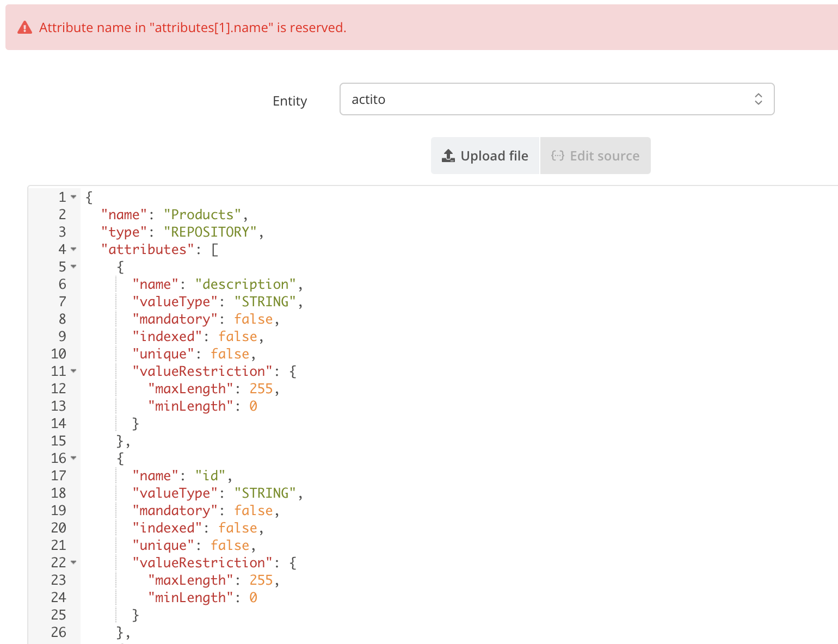
Task: Click the "name" key on line 2
Action: [124, 215]
